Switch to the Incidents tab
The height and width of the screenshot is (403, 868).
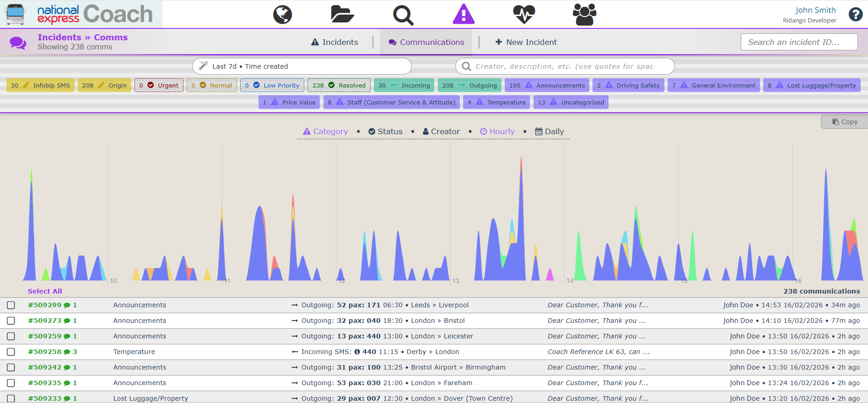coord(334,42)
